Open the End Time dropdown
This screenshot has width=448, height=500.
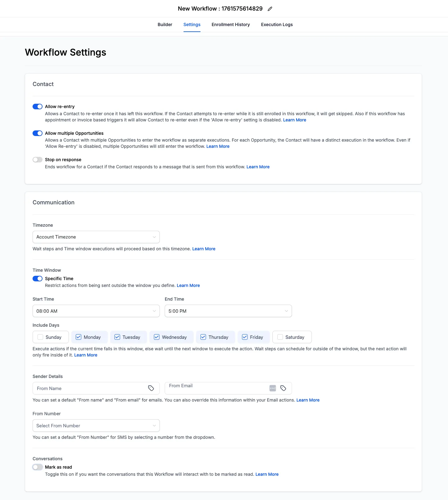[228, 311]
